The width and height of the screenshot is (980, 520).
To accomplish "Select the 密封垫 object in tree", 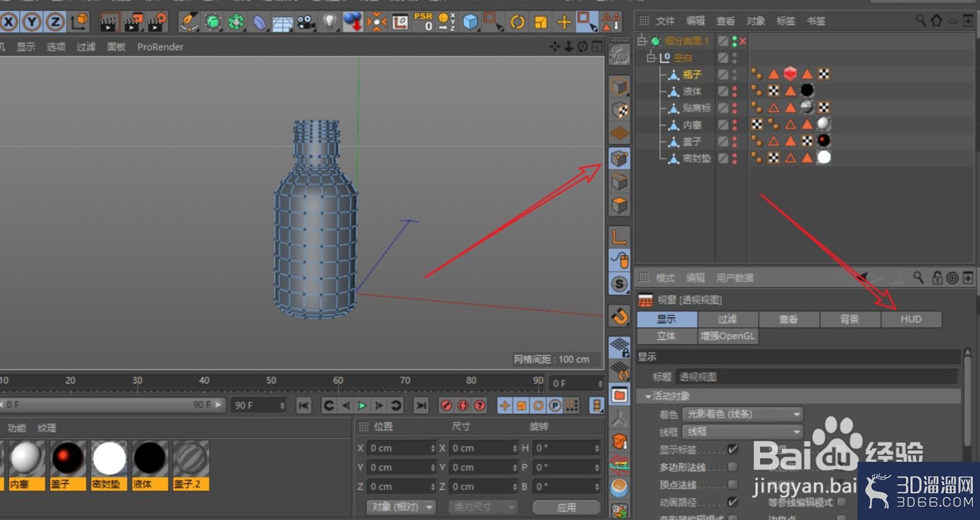I will [696, 158].
